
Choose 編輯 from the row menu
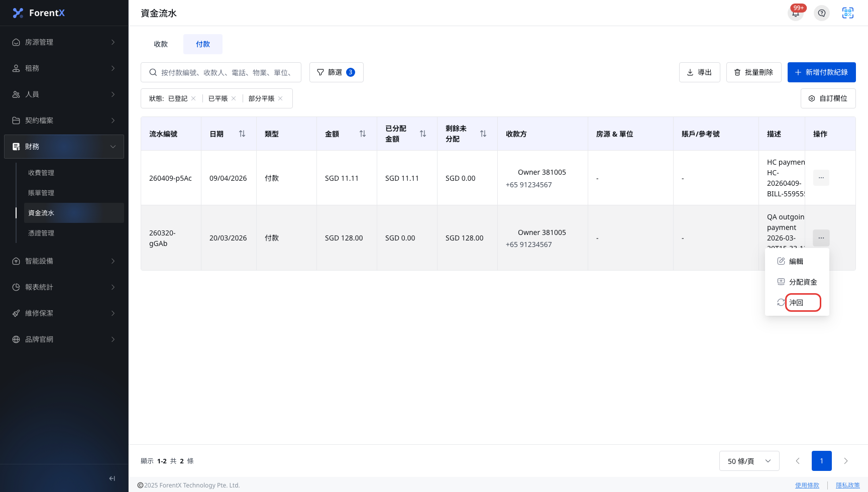click(797, 261)
